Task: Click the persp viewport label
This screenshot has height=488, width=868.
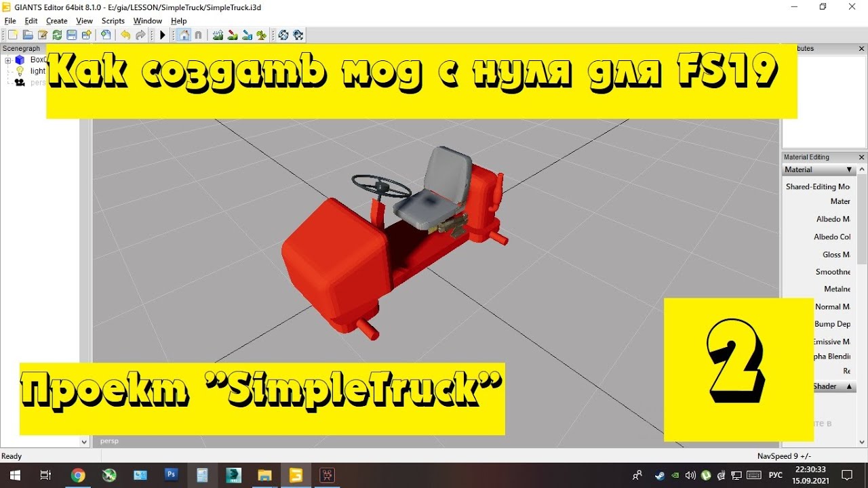Action: (109, 441)
